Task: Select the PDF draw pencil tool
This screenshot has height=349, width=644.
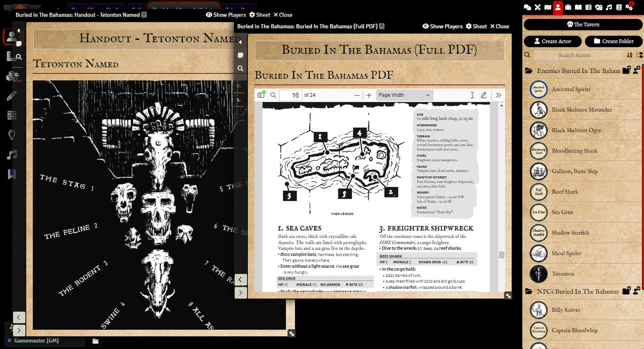Action: [484, 95]
